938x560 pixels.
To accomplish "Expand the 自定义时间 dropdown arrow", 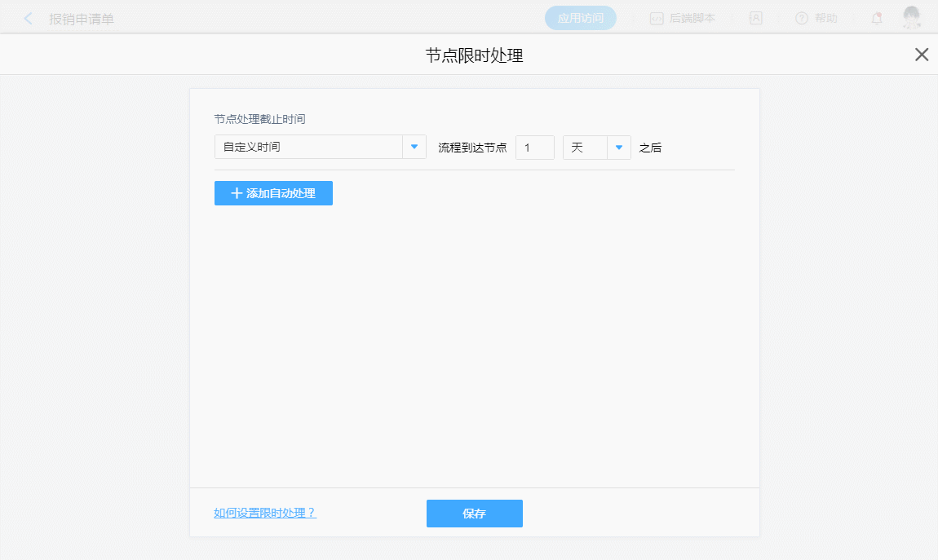I will tap(414, 148).
